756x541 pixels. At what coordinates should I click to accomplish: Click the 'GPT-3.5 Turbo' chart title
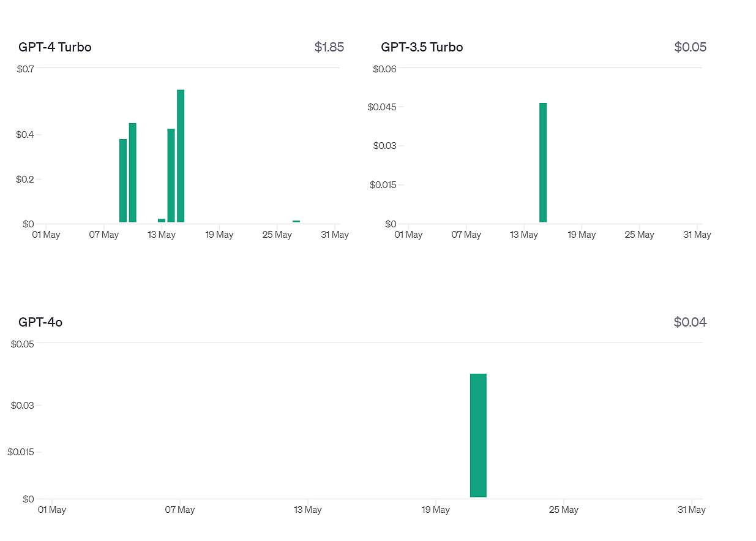point(422,47)
